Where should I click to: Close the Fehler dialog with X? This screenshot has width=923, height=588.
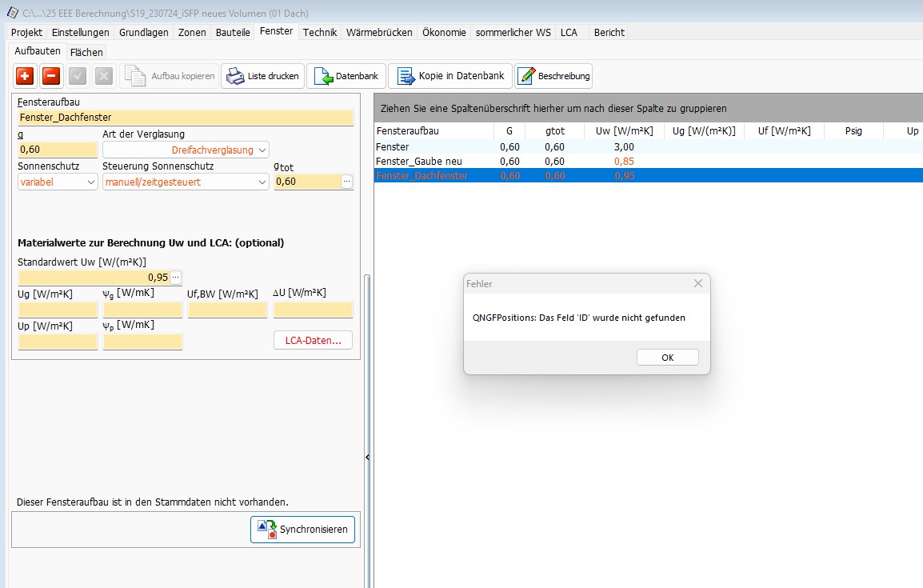[697, 284]
